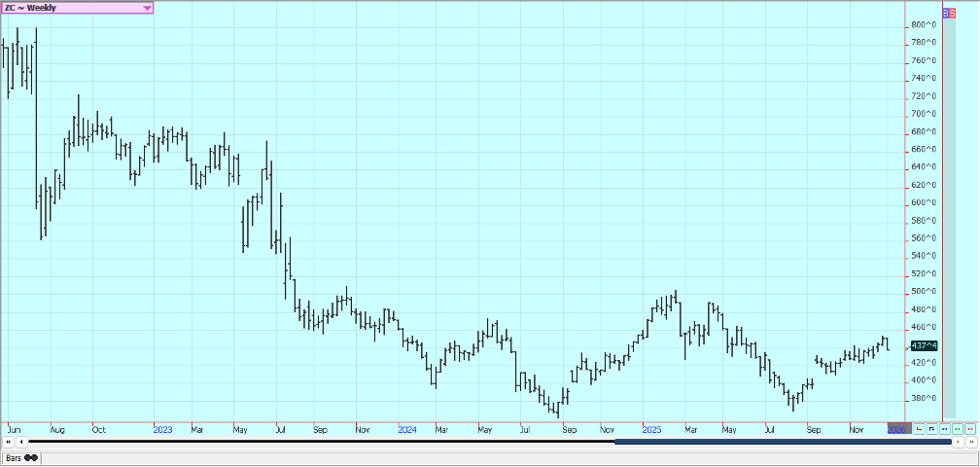Click the dark blue horizontal scrollbar thumb

[783, 442]
